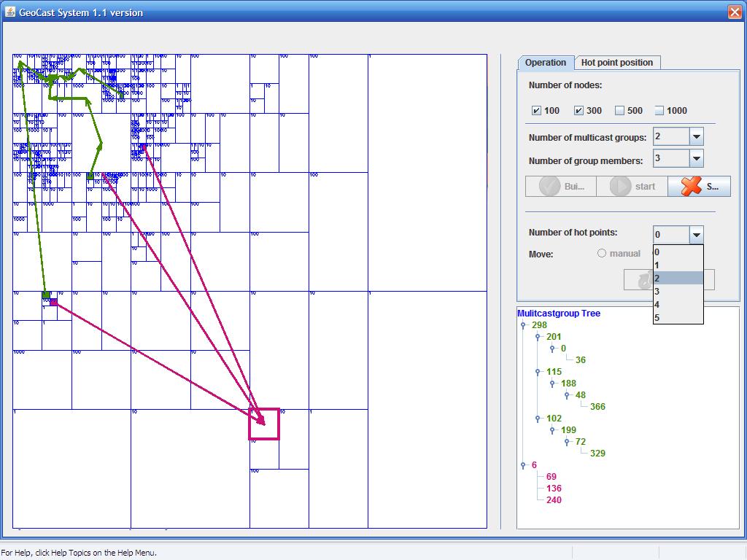
Task: Pick 5 from hot points list
Action: point(678,317)
